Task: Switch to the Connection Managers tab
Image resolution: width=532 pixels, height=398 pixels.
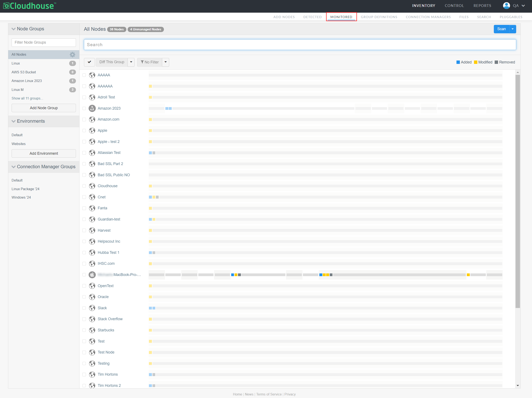Action: [428, 17]
